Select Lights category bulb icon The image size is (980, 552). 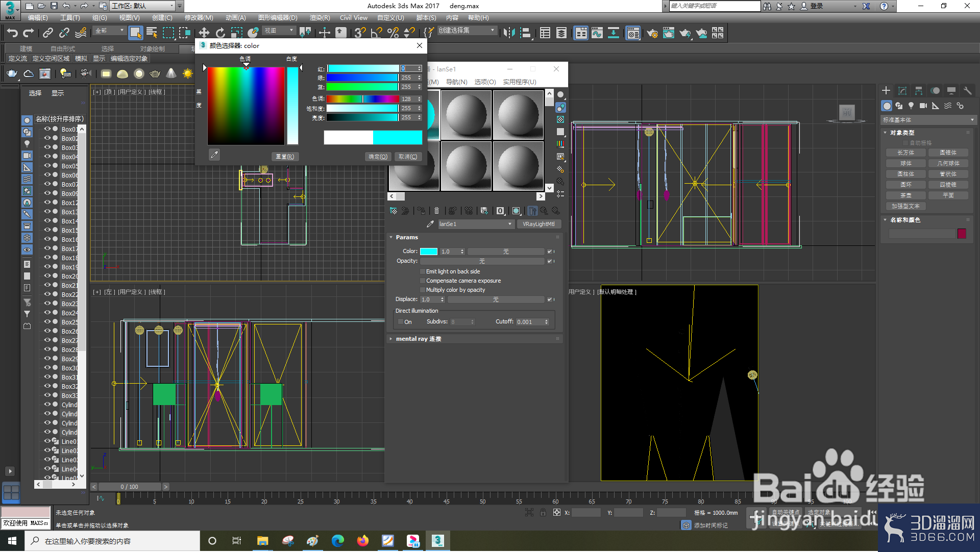click(x=911, y=106)
